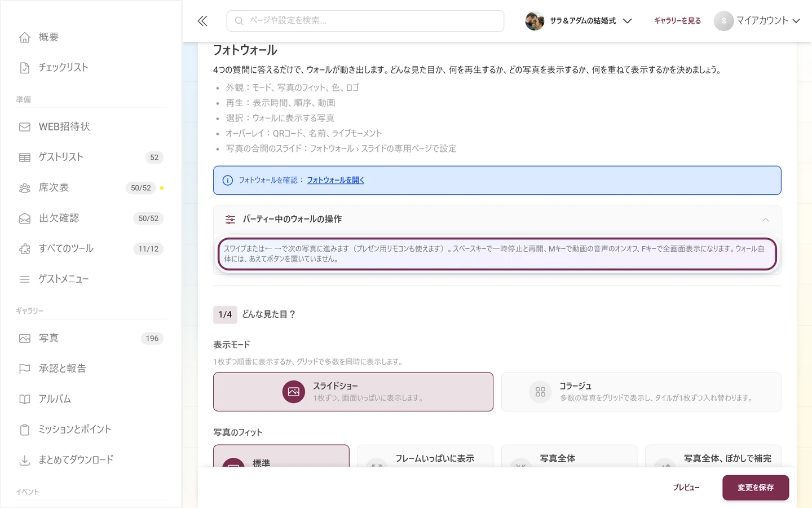The width and height of the screenshot is (812, 508).
Task: Open WEB招待状 menu item
Action: tap(91, 127)
